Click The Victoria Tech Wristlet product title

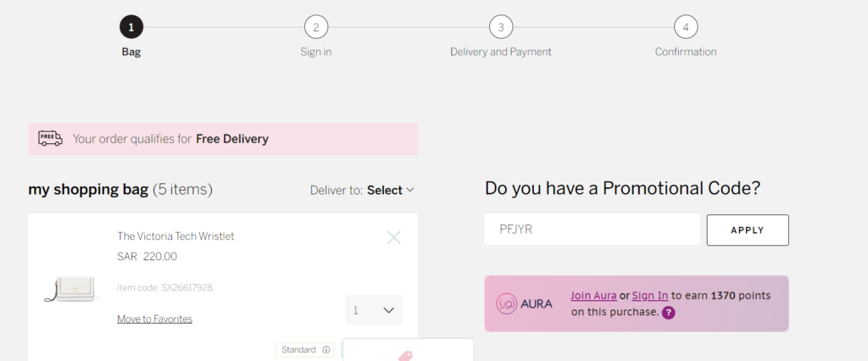click(175, 236)
